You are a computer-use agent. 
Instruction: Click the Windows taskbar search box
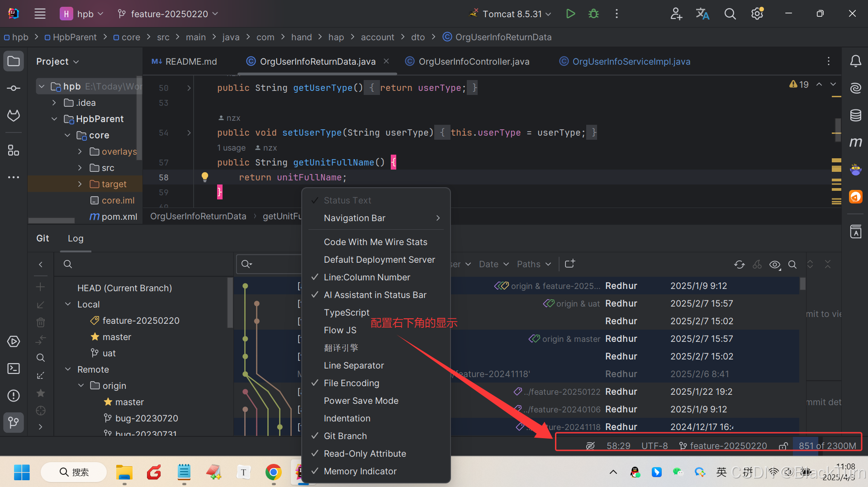pos(74,473)
